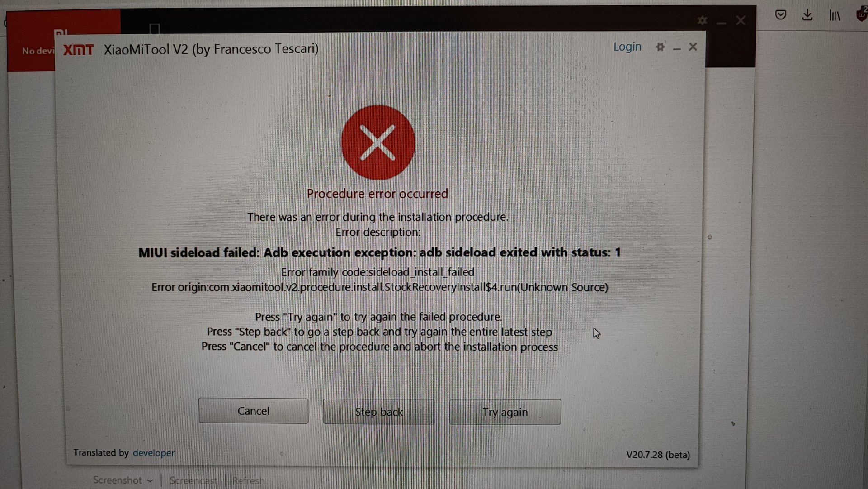Click the Cancel button
This screenshot has height=489, width=868.
[253, 411]
